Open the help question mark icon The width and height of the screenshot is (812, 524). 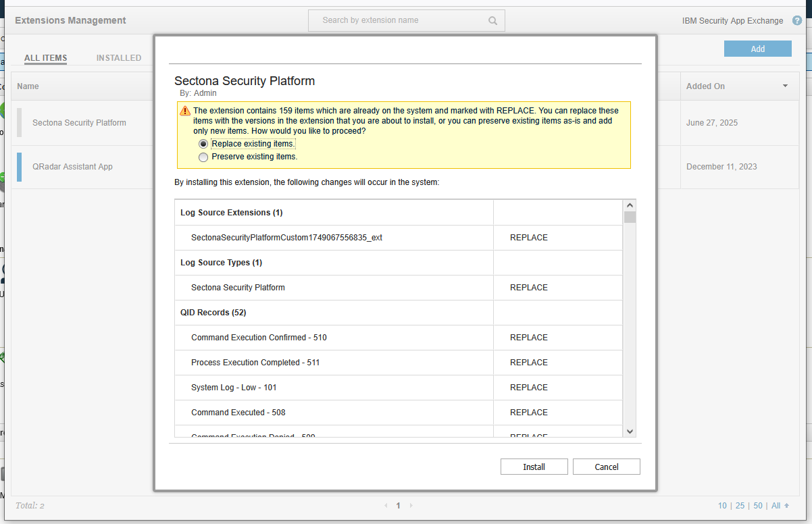[x=797, y=20]
